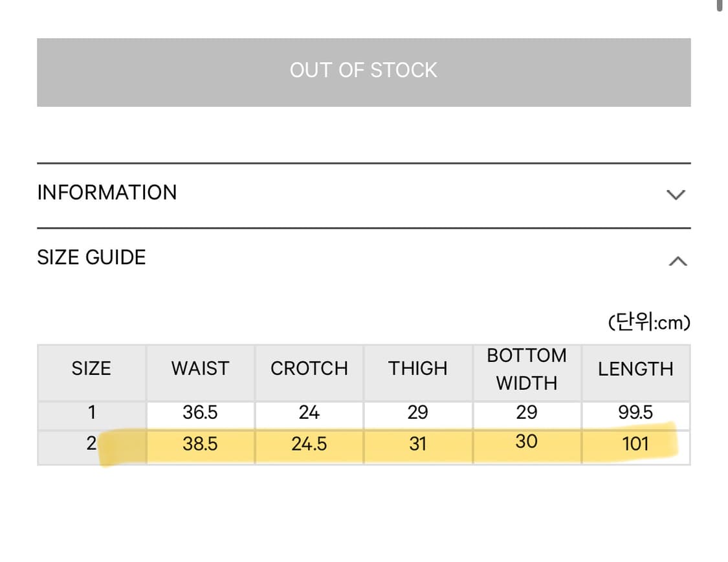Click the length value 99.5
This screenshot has width=728, height=562.
[x=635, y=412]
